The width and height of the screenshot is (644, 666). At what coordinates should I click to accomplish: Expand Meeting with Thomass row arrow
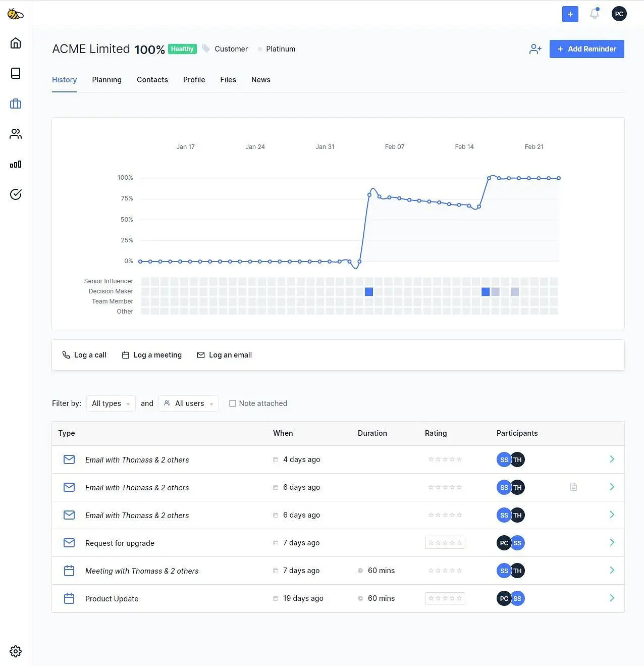click(x=612, y=570)
